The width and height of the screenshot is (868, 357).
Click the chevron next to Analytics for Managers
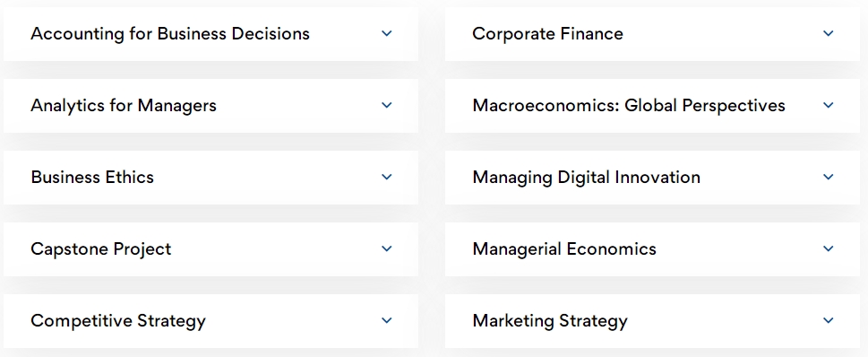(387, 105)
